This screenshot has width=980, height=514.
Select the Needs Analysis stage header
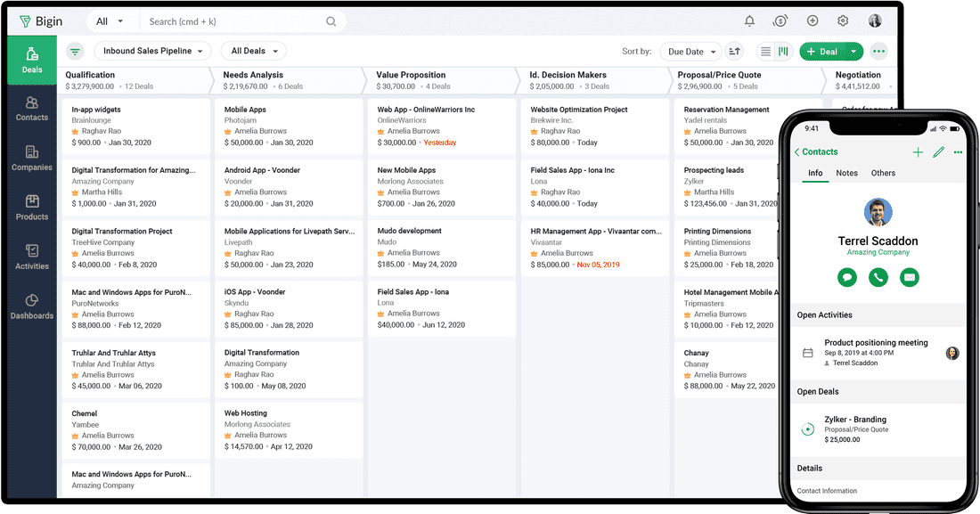[288, 80]
